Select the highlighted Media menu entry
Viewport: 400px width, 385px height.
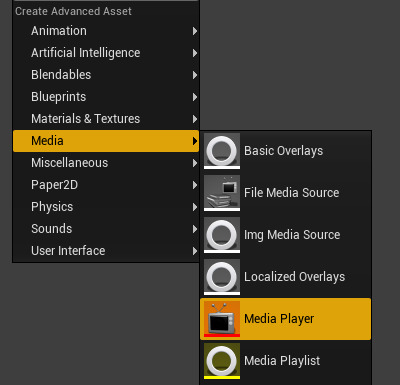tap(106, 141)
